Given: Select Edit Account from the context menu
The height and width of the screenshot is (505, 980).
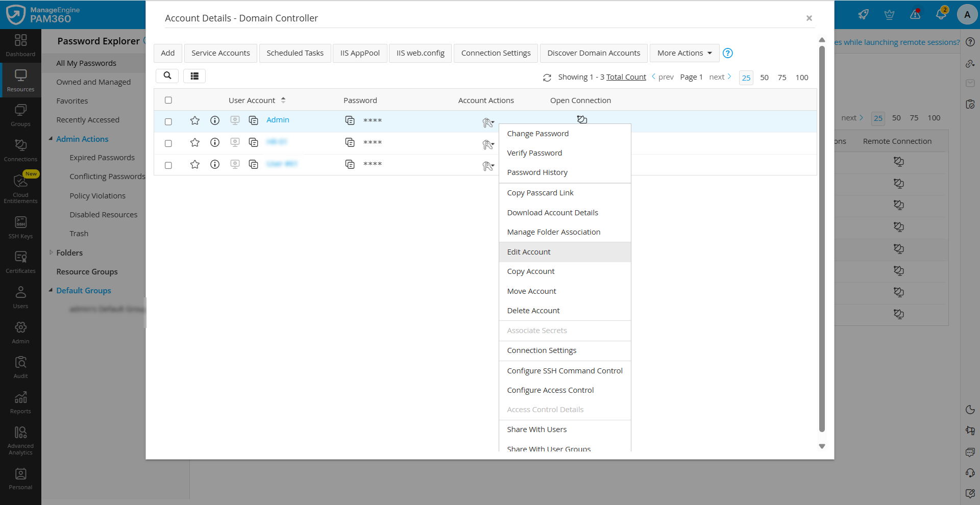Looking at the screenshot, I should (529, 251).
